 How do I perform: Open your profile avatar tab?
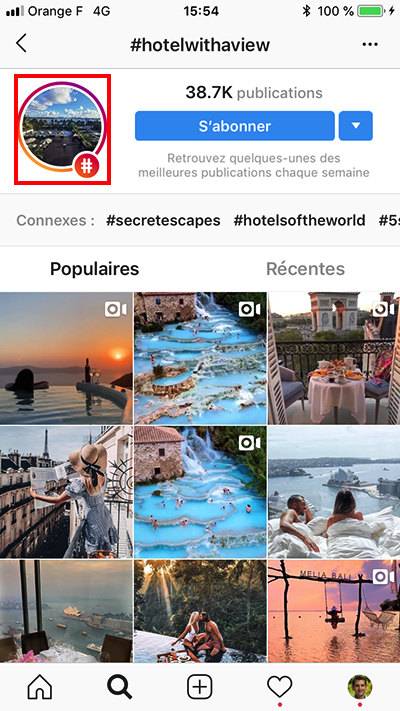[360, 687]
